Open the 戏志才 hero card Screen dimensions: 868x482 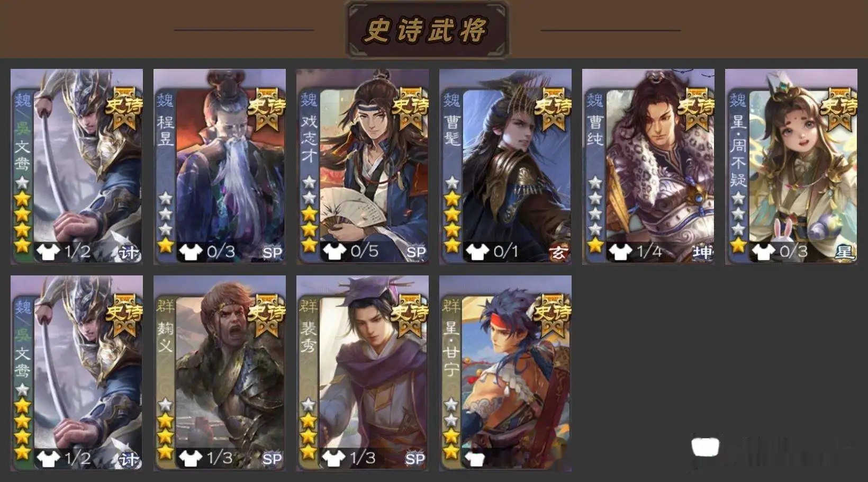tap(363, 166)
